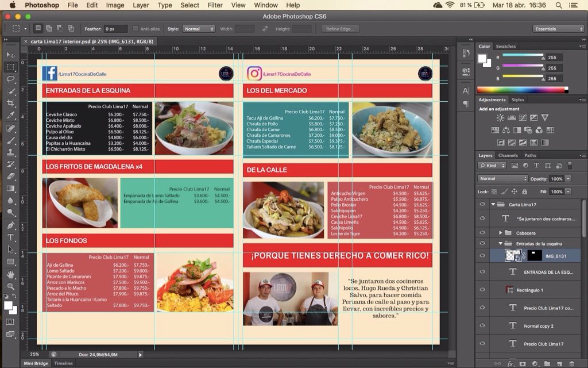This screenshot has width=588, height=368.
Task: Select the Pen tool
Action: pyautogui.click(x=10, y=225)
